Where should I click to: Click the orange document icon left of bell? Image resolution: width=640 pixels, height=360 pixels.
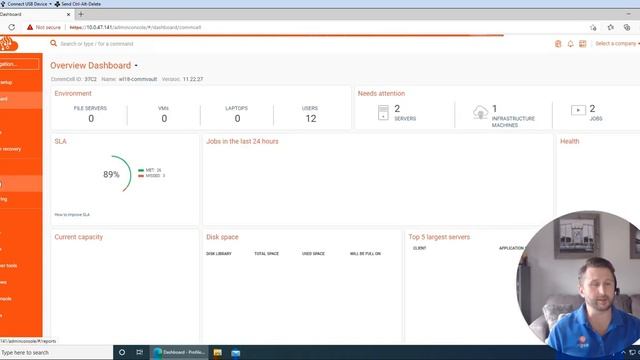point(558,44)
